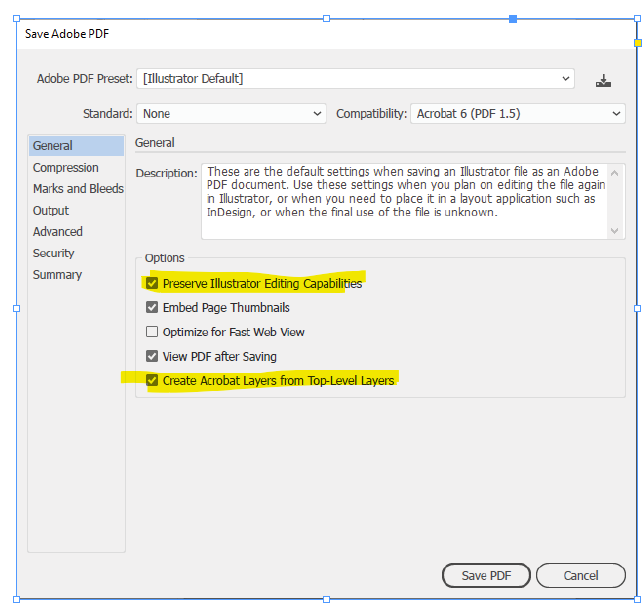
Task: View the Summary section
Action: [x=57, y=275]
